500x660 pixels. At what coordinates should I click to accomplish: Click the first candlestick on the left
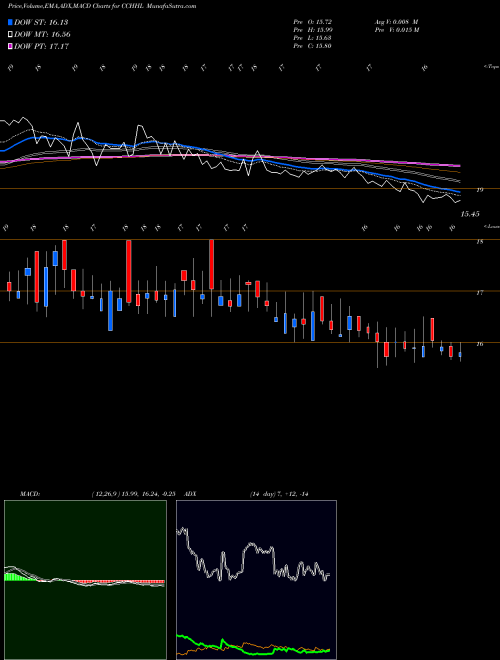click(9, 286)
